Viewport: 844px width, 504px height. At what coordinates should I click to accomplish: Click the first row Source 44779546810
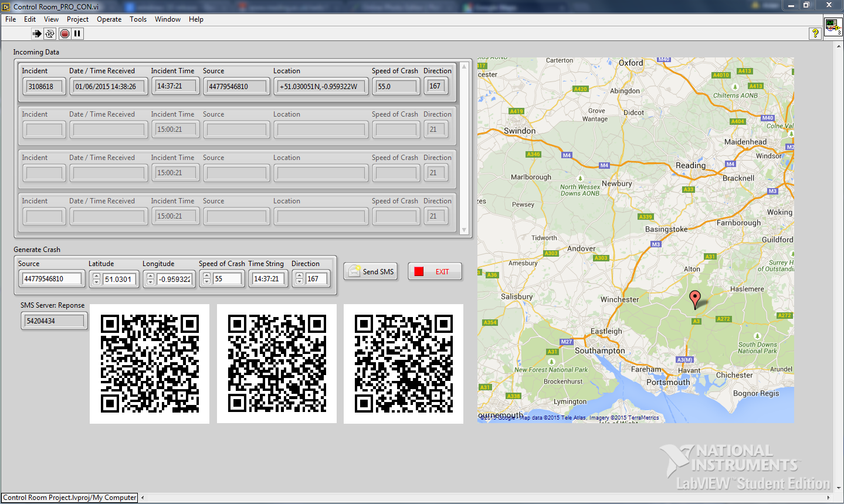pyautogui.click(x=236, y=86)
